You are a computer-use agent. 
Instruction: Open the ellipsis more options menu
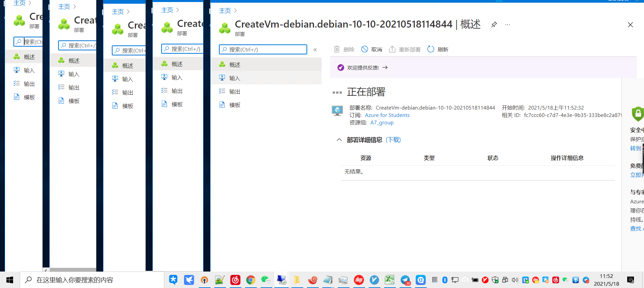(507, 25)
